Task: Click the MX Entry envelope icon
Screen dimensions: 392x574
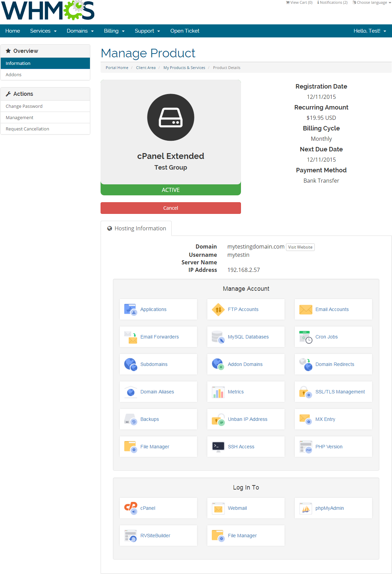Action: point(306,419)
